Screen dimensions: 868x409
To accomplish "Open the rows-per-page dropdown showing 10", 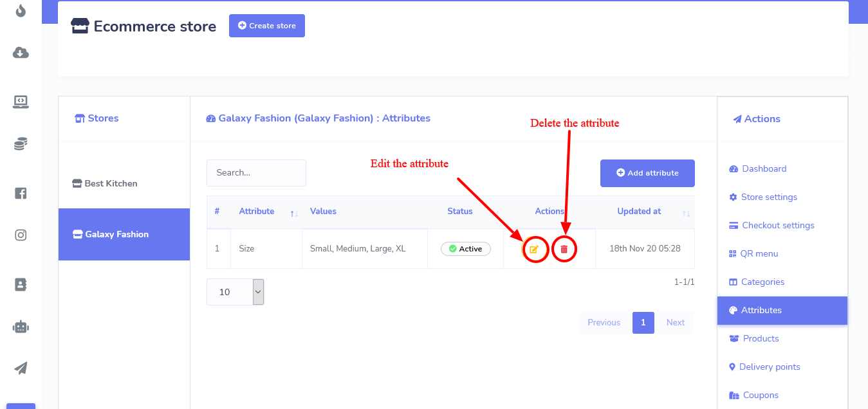I will coord(235,292).
